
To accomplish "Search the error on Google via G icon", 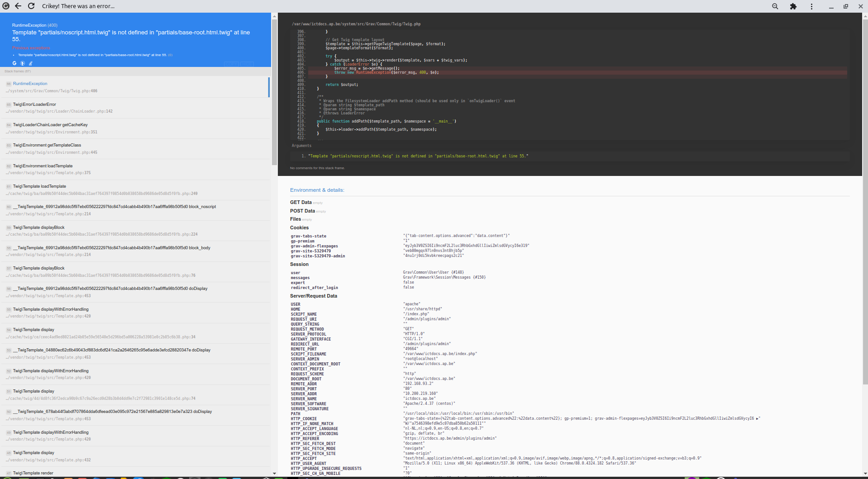I will coord(14,63).
